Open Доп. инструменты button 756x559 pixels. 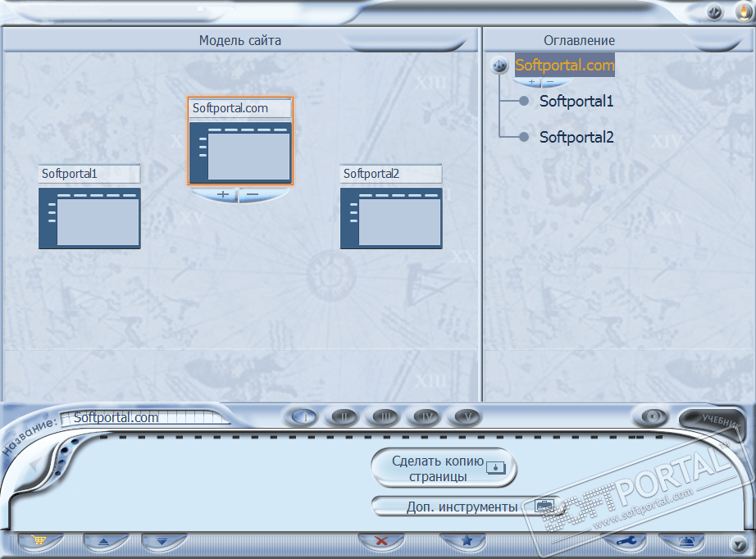coord(467,507)
